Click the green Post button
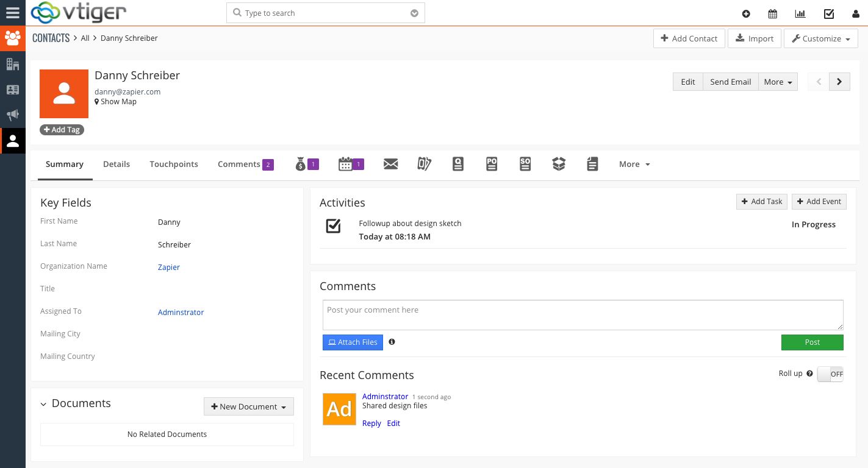 (812, 342)
